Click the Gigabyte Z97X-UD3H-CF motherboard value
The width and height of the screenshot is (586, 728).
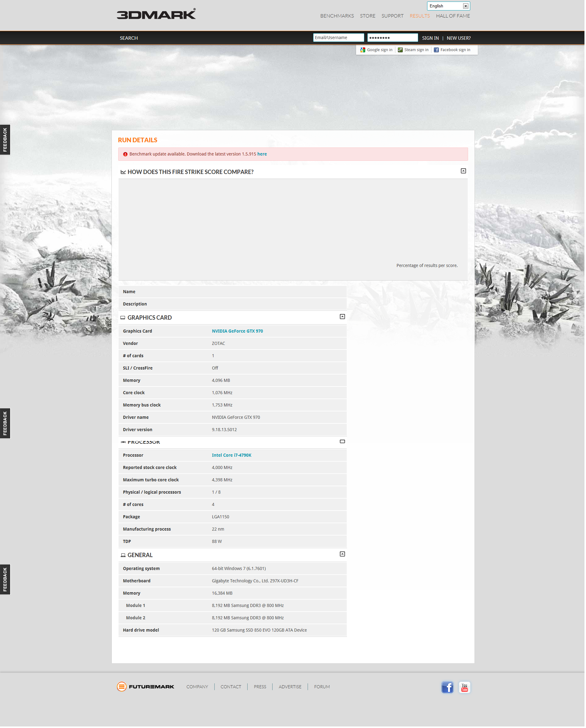point(255,581)
